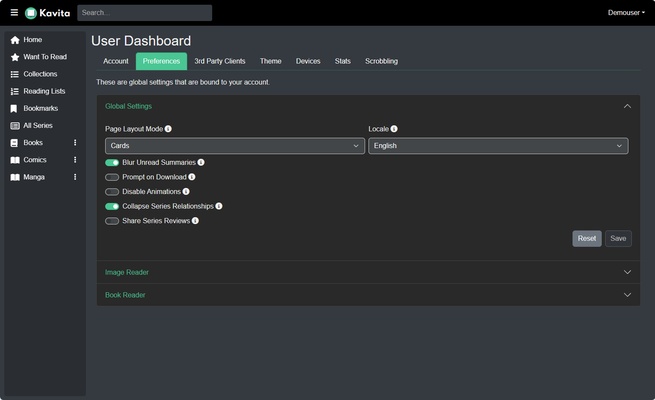Expand the Image Reader section
This screenshot has width=655, height=400.
(368, 272)
